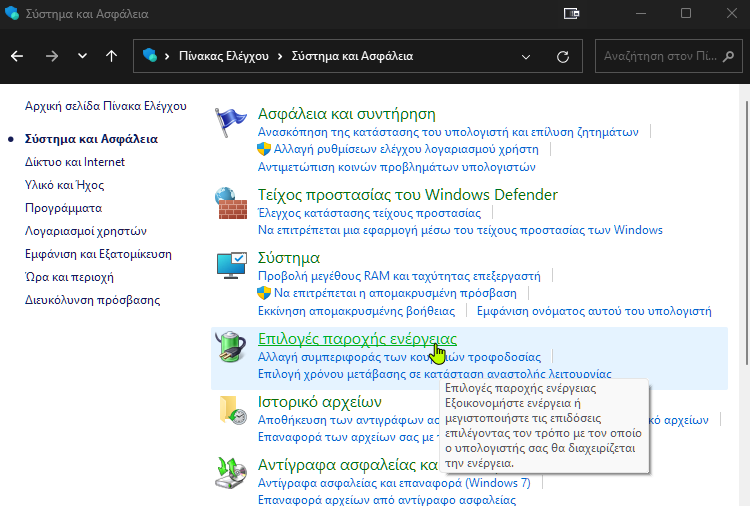Image resolution: width=750 pixels, height=506 pixels.
Task: Click the folder clock File History icon
Action: click(x=232, y=410)
